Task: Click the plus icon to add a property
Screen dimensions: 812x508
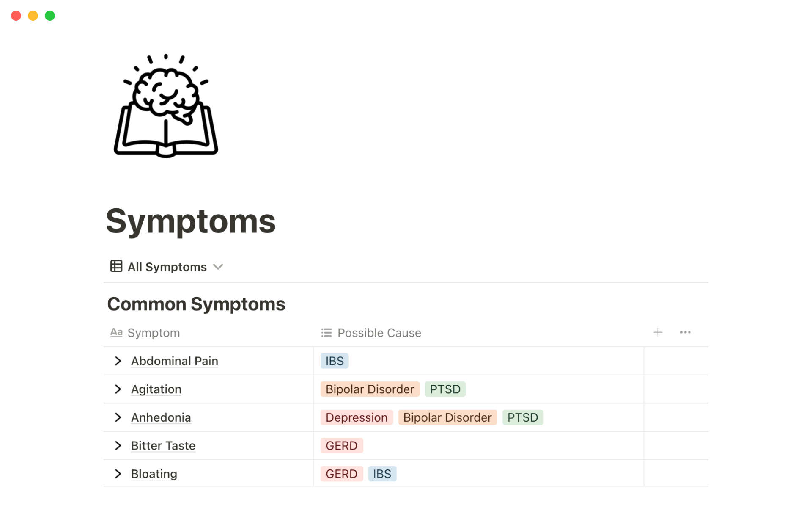Action: 658,332
